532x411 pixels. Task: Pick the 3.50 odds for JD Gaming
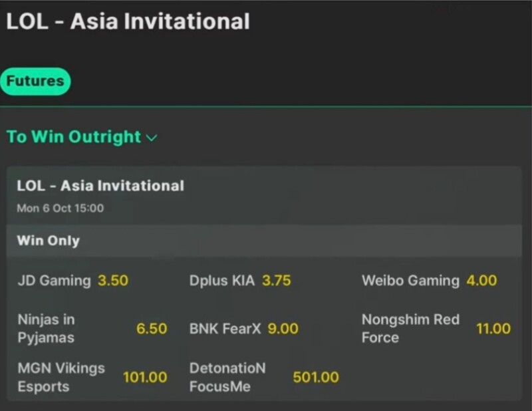point(113,280)
